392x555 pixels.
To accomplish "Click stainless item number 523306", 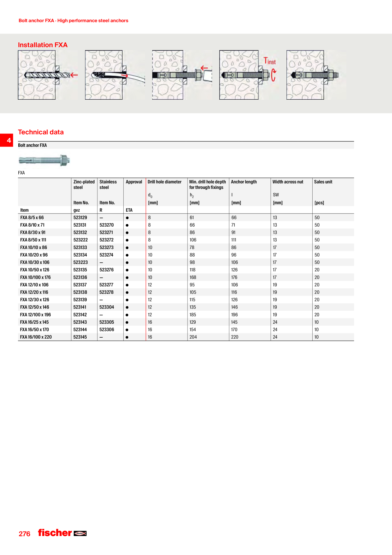I will pyautogui.click(x=107, y=330).
